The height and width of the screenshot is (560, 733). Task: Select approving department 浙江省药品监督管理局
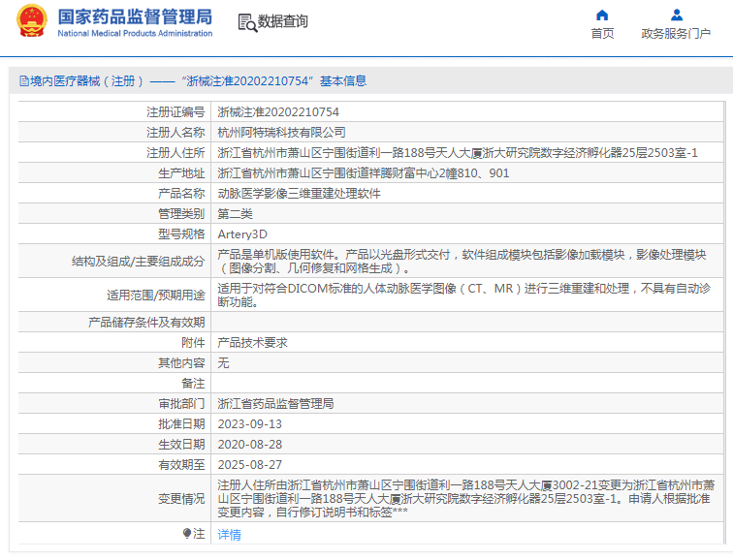coord(275,404)
